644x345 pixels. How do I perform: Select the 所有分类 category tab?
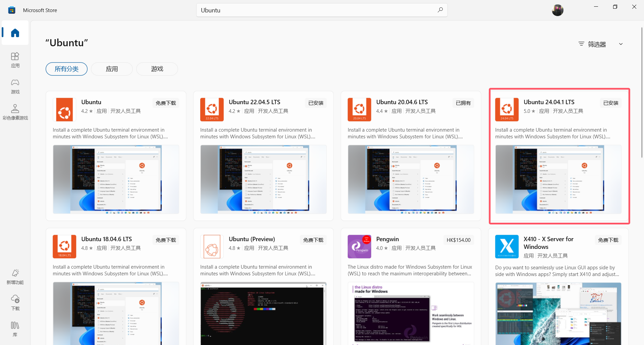66,69
